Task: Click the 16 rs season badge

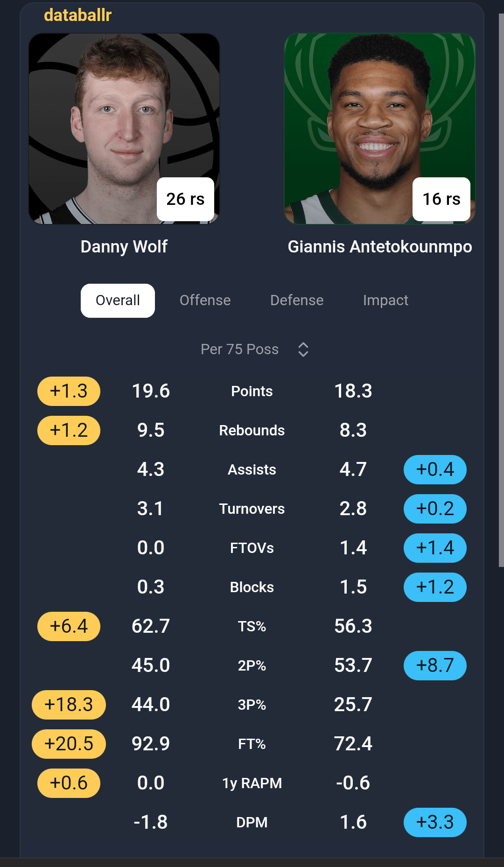Action: 441,199
